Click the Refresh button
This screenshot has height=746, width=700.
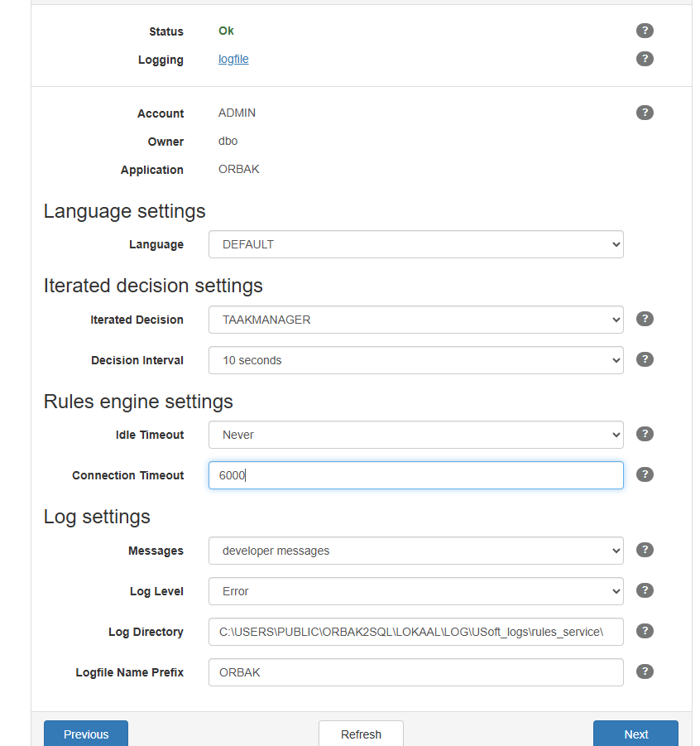(361, 734)
